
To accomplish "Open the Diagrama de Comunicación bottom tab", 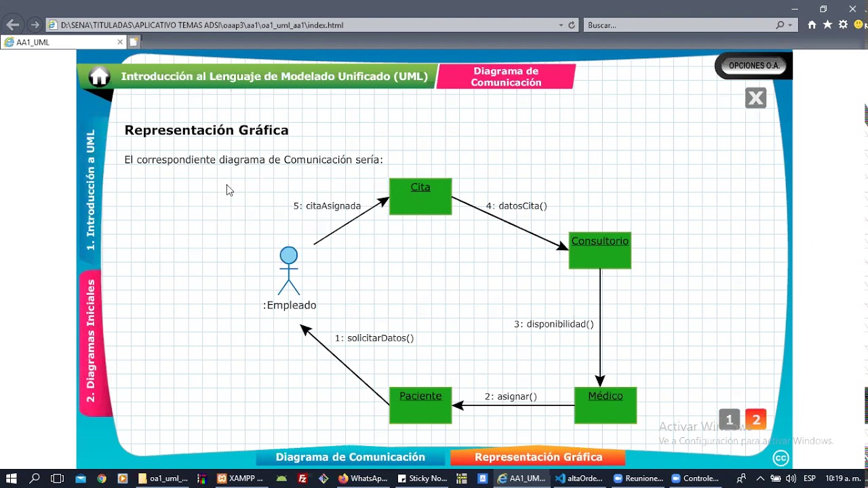I will pyautogui.click(x=351, y=457).
